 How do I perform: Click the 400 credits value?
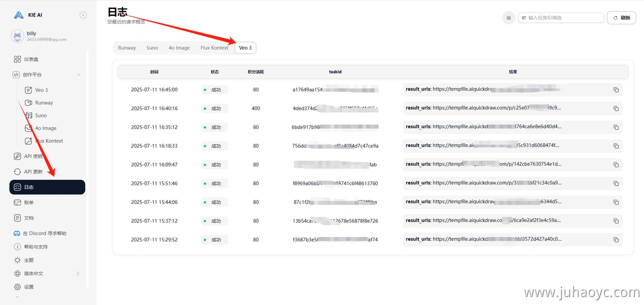click(x=256, y=109)
